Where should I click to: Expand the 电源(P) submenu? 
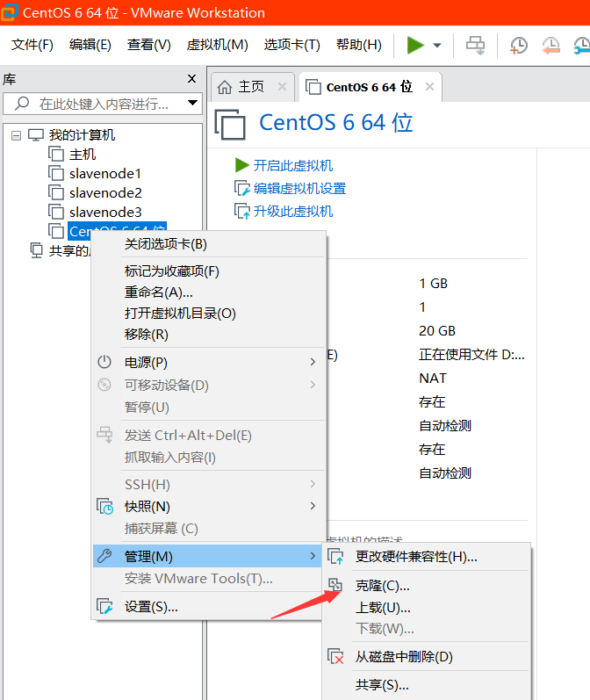(208, 362)
